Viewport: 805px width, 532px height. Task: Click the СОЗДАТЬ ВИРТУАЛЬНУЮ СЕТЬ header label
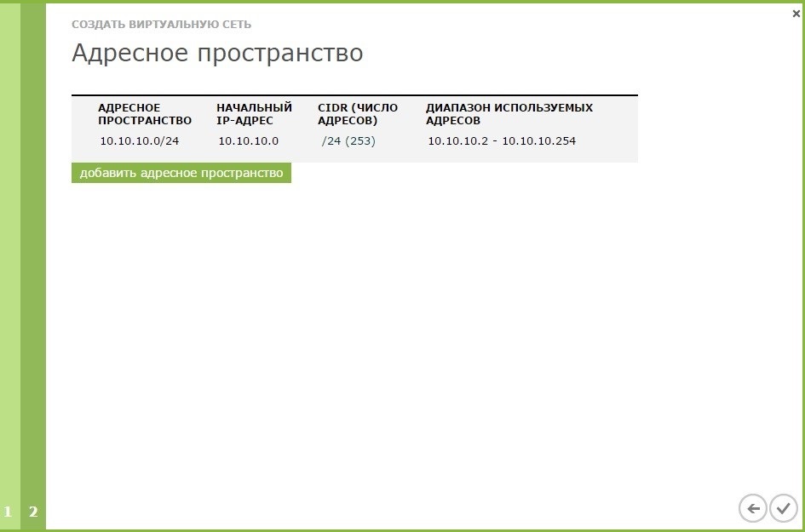point(161,25)
